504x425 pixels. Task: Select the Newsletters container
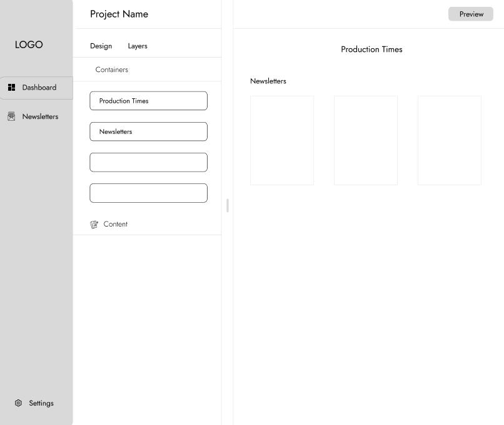pyautogui.click(x=148, y=131)
